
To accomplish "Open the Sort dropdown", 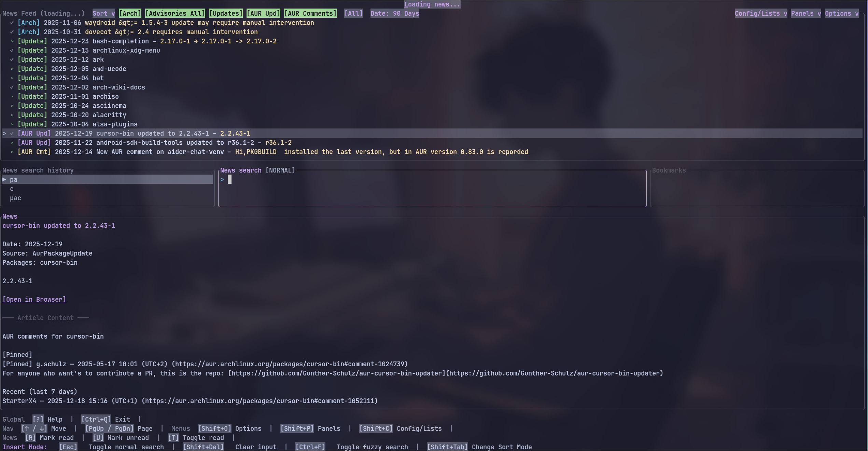I will 103,13.
